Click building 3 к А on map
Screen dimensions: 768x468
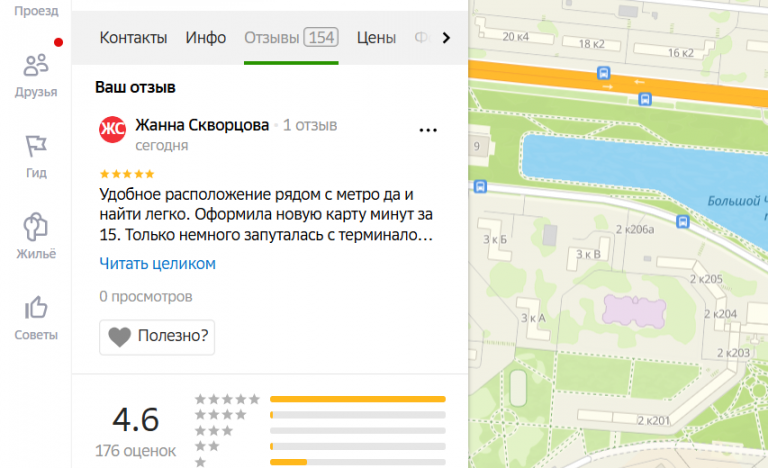[533, 318]
